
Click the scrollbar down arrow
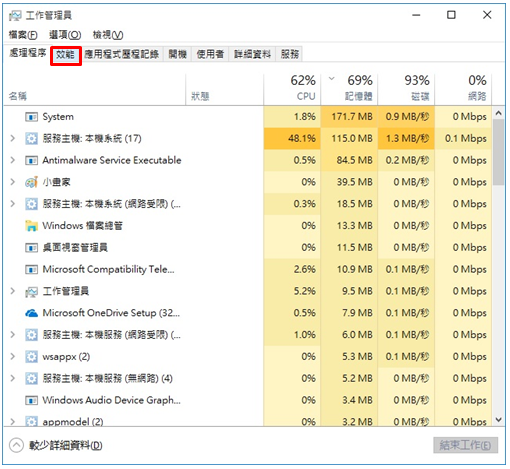[x=498, y=420]
